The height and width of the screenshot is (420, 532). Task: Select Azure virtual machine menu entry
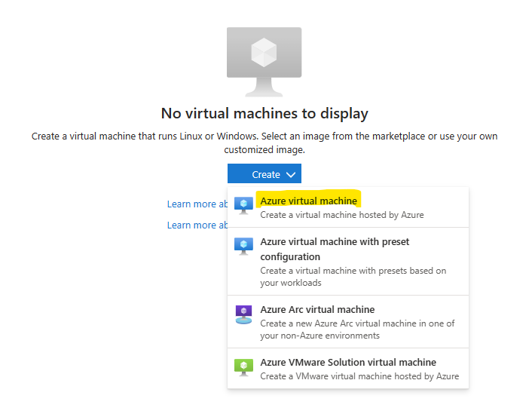348,207
